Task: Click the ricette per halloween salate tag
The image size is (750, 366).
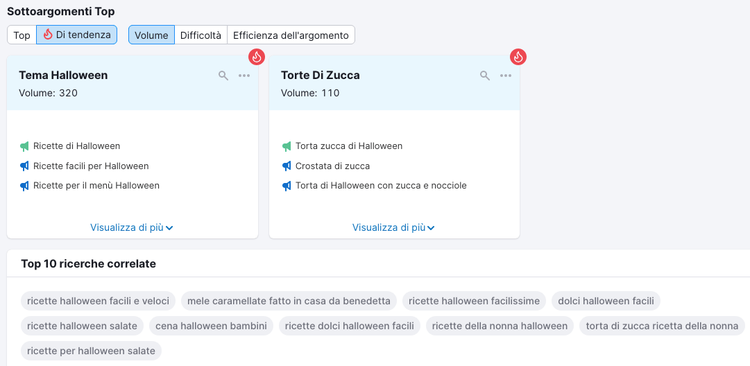Action: point(91,351)
